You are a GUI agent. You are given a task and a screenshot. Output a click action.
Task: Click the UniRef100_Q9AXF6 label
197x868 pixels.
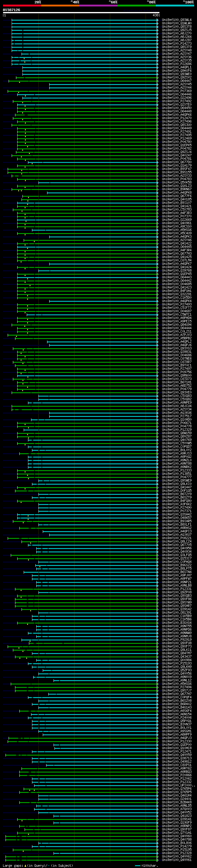(x=177, y=71)
